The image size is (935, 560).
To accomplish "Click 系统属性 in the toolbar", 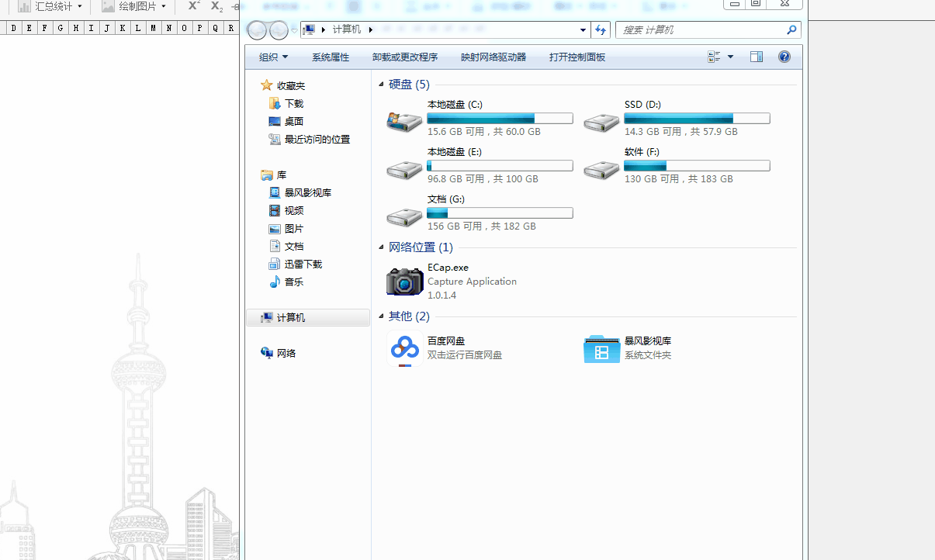I will pyautogui.click(x=331, y=57).
